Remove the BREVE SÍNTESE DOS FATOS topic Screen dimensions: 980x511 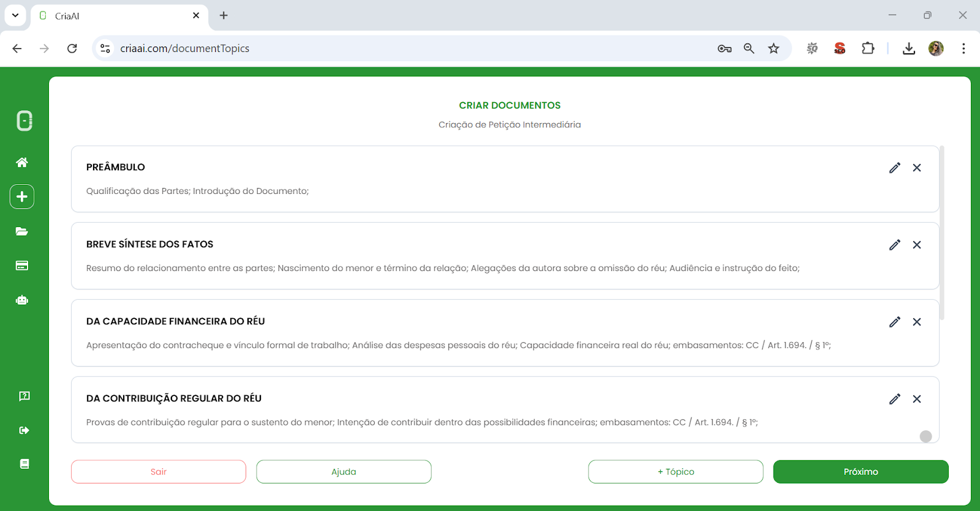tap(916, 245)
